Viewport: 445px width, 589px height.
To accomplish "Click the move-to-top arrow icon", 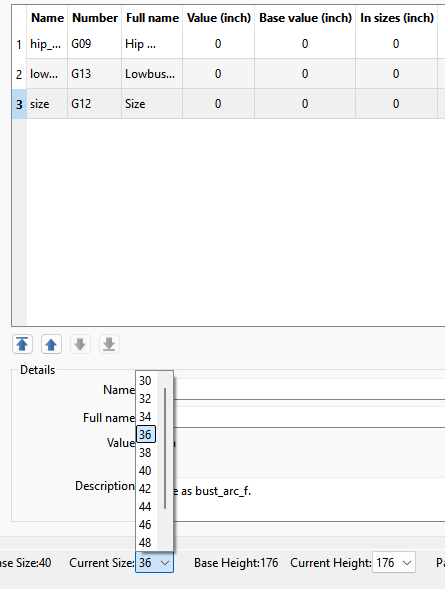I will [x=22, y=344].
